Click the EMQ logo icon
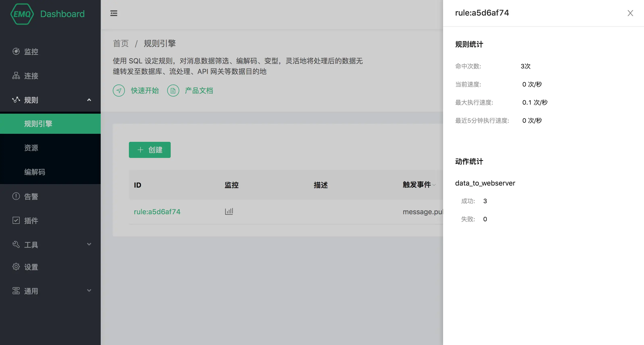The width and height of the screenshot is (644, 345). (x=22, y=14)
